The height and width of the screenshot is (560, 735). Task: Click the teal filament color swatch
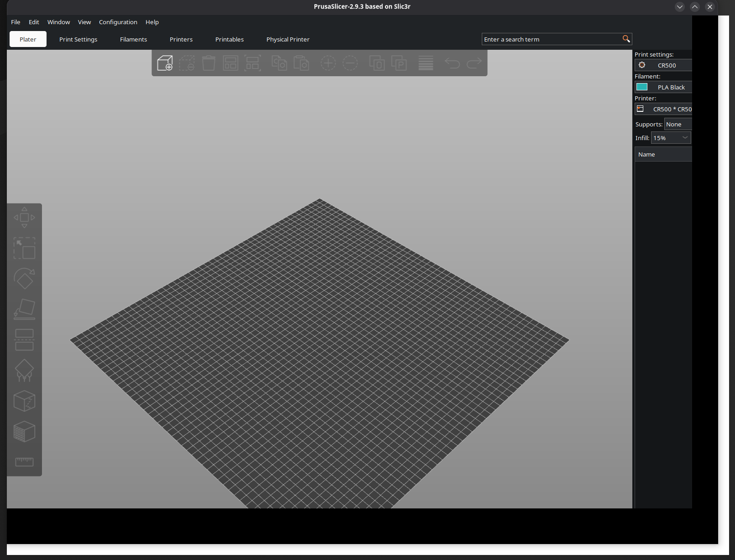pyautogui.click(x=642, y=87)
